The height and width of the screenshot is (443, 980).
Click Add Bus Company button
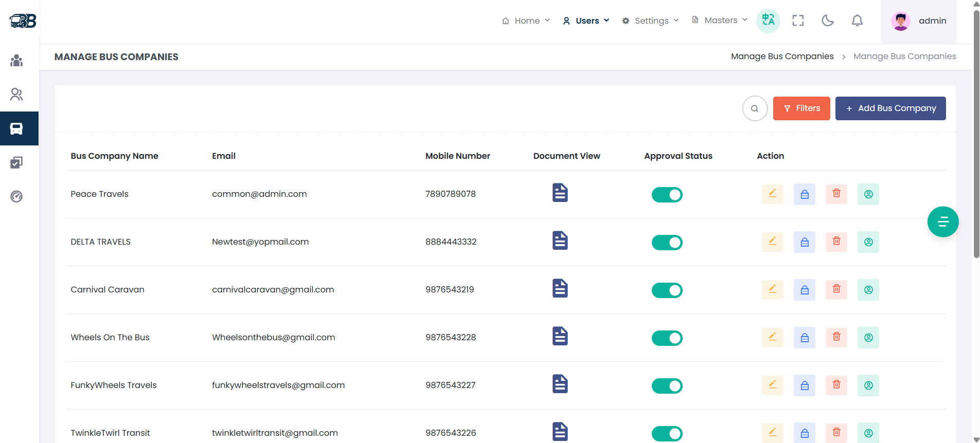tap(890, 108)
